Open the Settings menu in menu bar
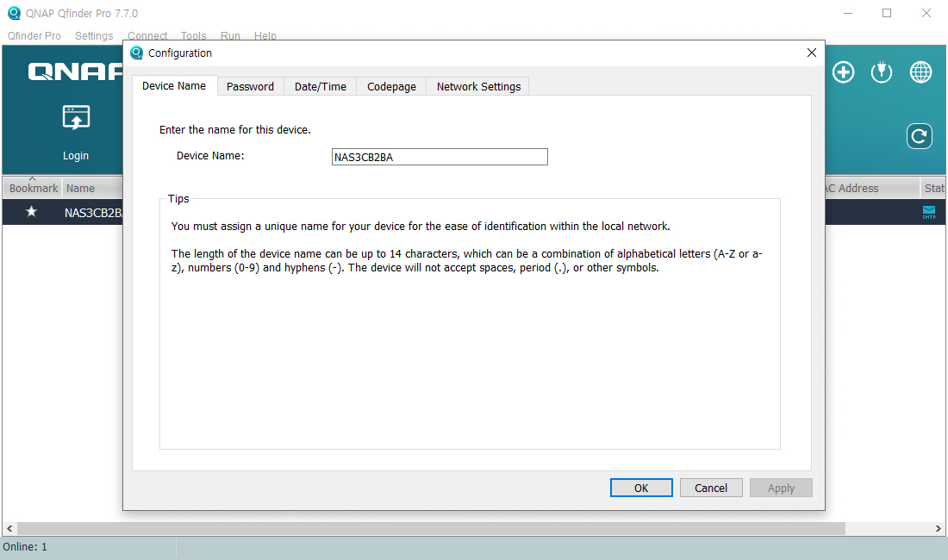Image resolution: width=948 pixels, height=560 pixels. click(x=94, y=36)
